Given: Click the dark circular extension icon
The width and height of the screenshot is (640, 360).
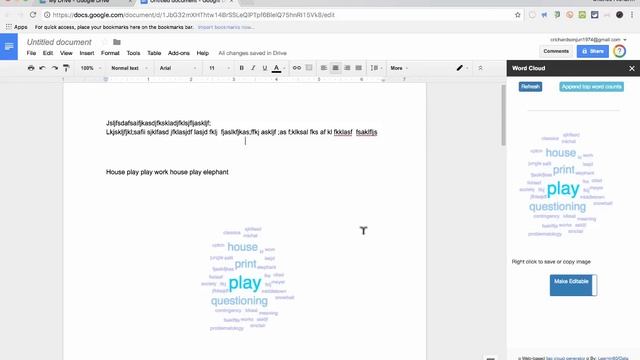Looking at the screenshot, I should point(619,15).
